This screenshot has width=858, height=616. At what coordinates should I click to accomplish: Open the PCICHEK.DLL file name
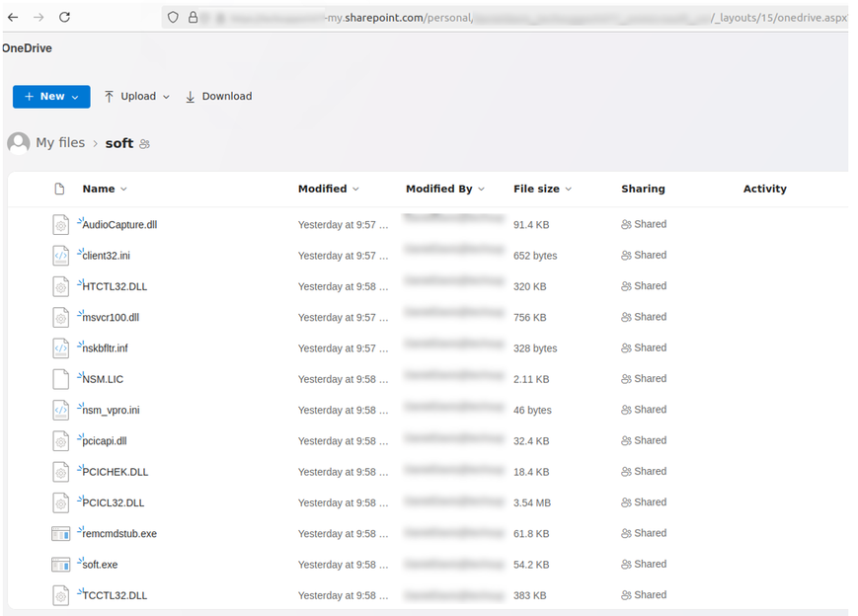click(x=116, y=472)
